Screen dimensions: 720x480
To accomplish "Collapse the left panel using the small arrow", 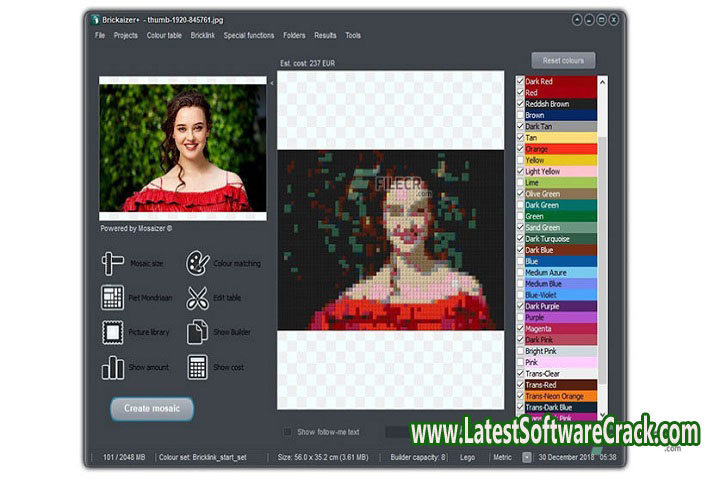I will tap(272, 84).
